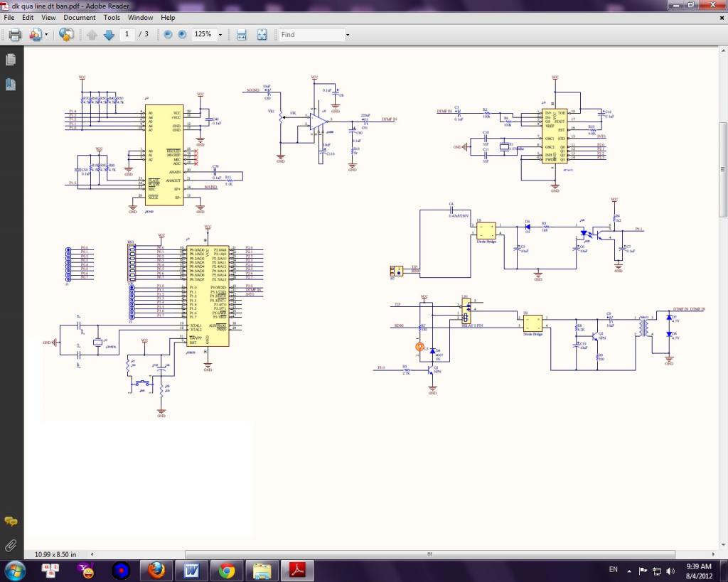The width and height of the screenshot is (728, 582).
Task: Click the collaborate globe toolbar icon
Action: [66, 35]
